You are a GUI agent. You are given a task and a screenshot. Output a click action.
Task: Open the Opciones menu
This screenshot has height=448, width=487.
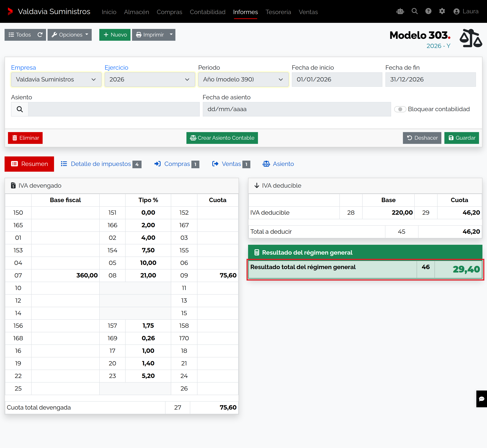(70, 35)
